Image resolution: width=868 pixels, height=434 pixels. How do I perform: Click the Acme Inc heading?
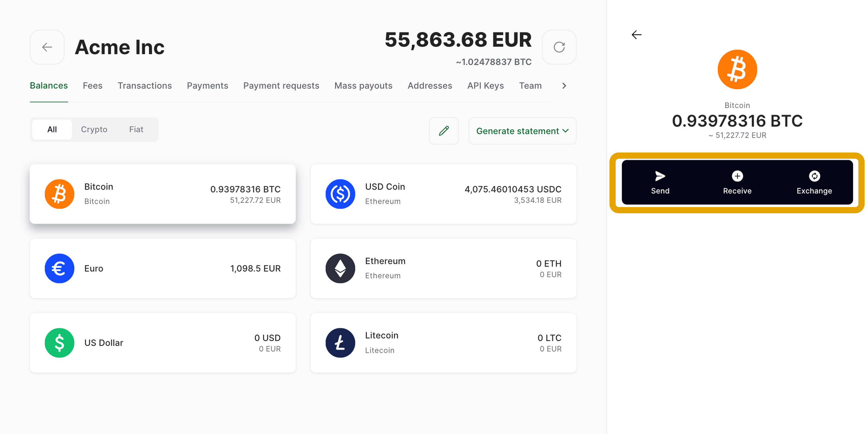(120, 47)
